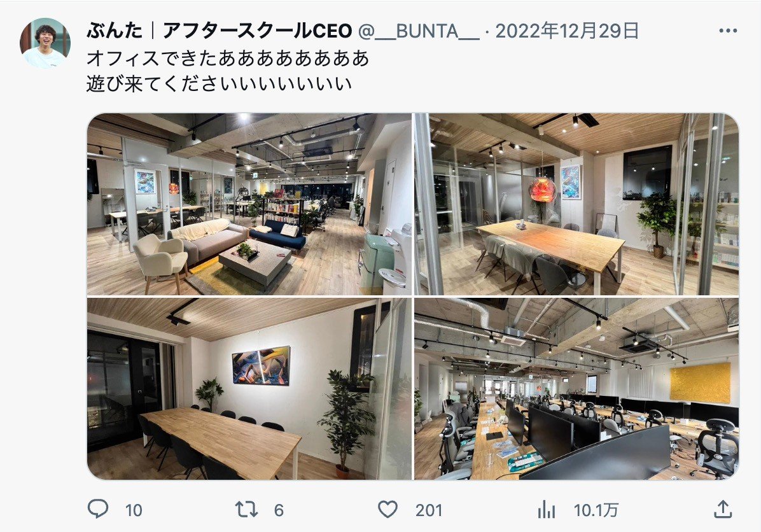Open the conference table with painting photo
Viewport: 761px width, 532px height.
(249, 389)
